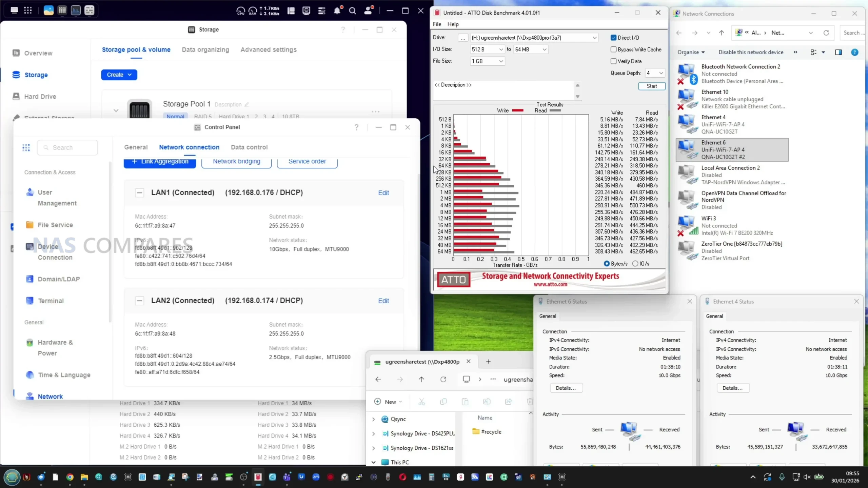Open the ATTO Help menu
The height and width of the screenshot is (488, 868).
coord(453,24)
